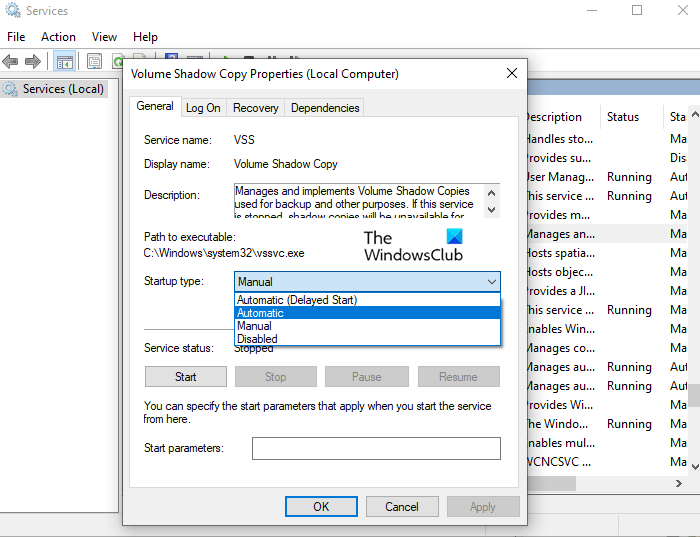Toggle the Show/Hide Console Tree icon
Viewport: 700px width, 537px height.
65,62
